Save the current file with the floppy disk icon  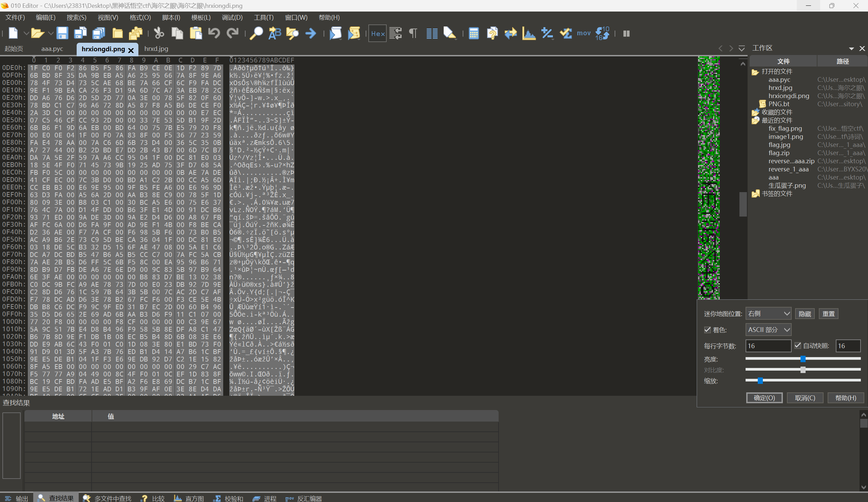pyautogui.click(x=62, y=34)
